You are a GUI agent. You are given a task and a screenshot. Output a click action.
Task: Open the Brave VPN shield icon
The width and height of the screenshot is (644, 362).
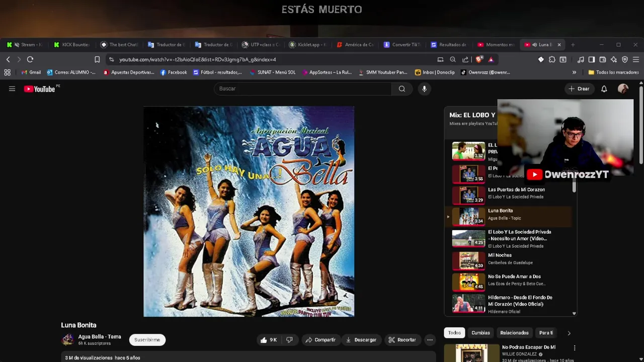(625, 59)
